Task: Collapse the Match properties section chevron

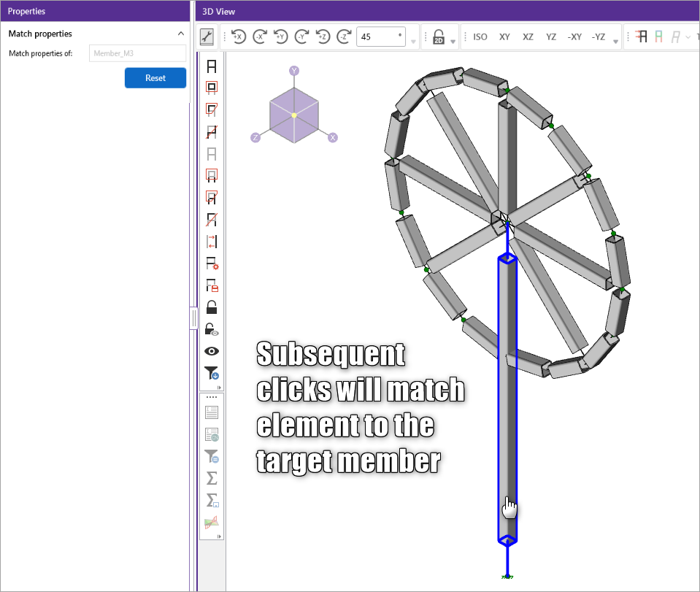Action: [180, 34]
